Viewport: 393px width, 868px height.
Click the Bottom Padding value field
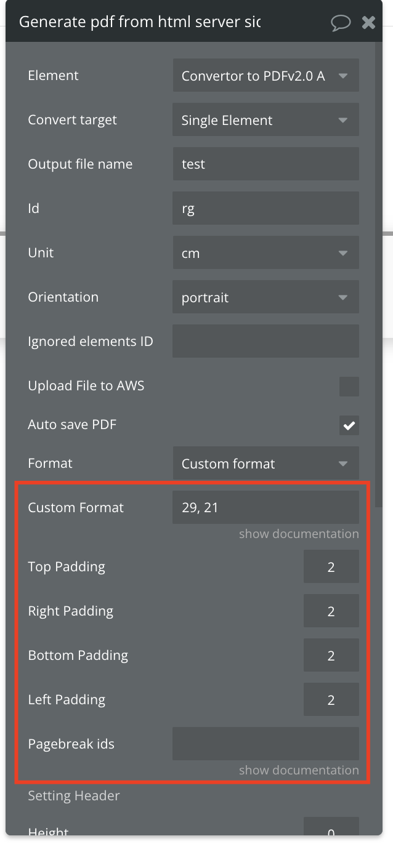pos(331,656)
